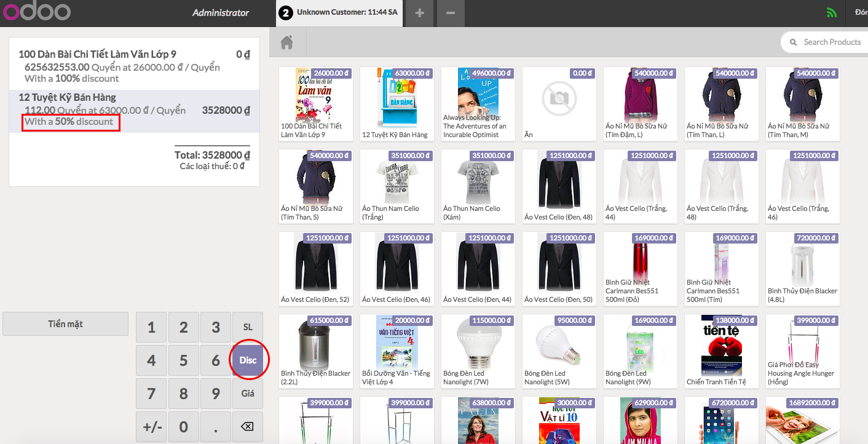Select Tiền mặt payment method
Viewport: 868px width, 444px height.
coord(65,324)
